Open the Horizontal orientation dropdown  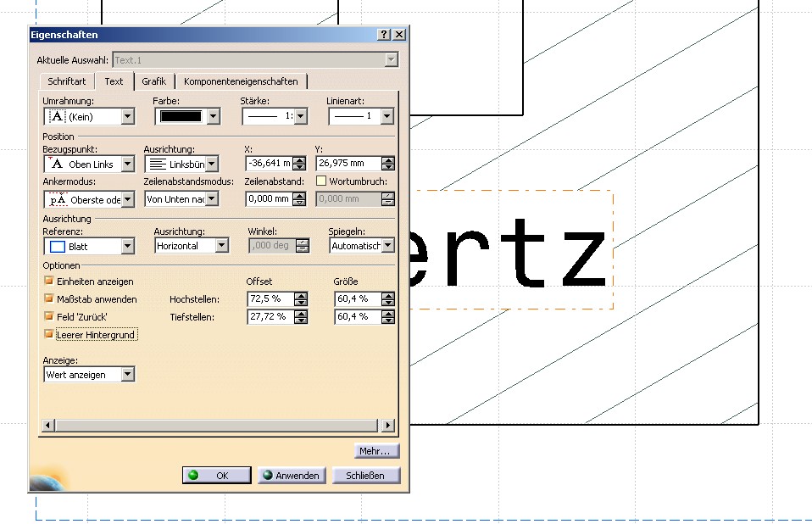click(221, 245)
